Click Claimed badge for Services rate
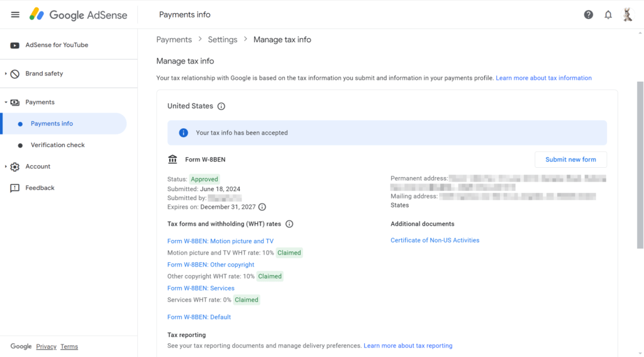This screenshot has width=644, height=357. tap(247, 300)
